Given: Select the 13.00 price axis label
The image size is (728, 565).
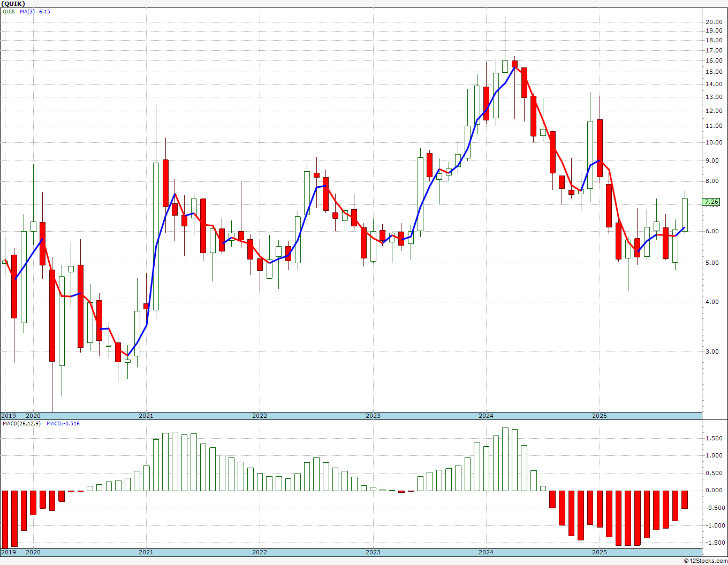Looking at the screenshot, I should coord(714,97).
